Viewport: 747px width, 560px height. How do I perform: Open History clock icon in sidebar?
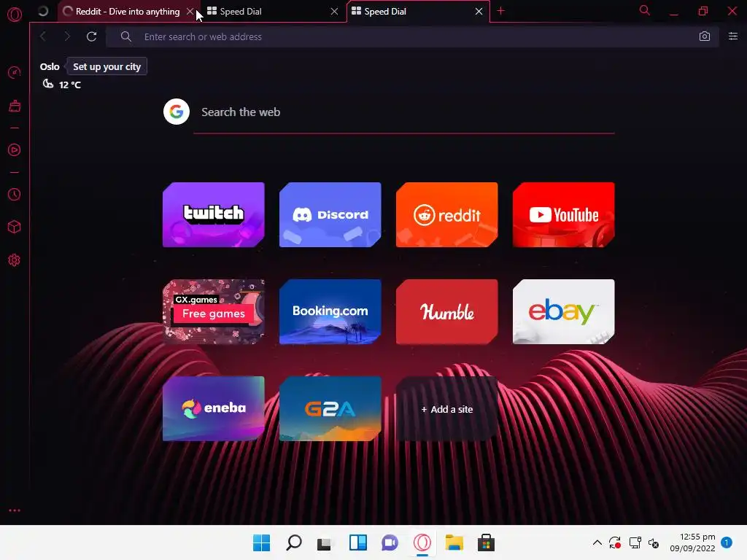click(15, 194)
